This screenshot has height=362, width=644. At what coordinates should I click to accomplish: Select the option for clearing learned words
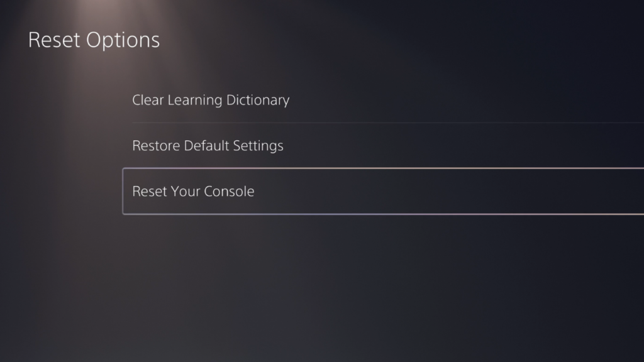click(x=383, y=100)
